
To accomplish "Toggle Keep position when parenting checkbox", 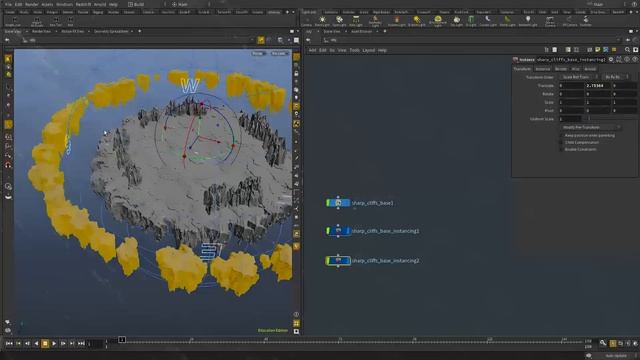I will tap(562, 135).
